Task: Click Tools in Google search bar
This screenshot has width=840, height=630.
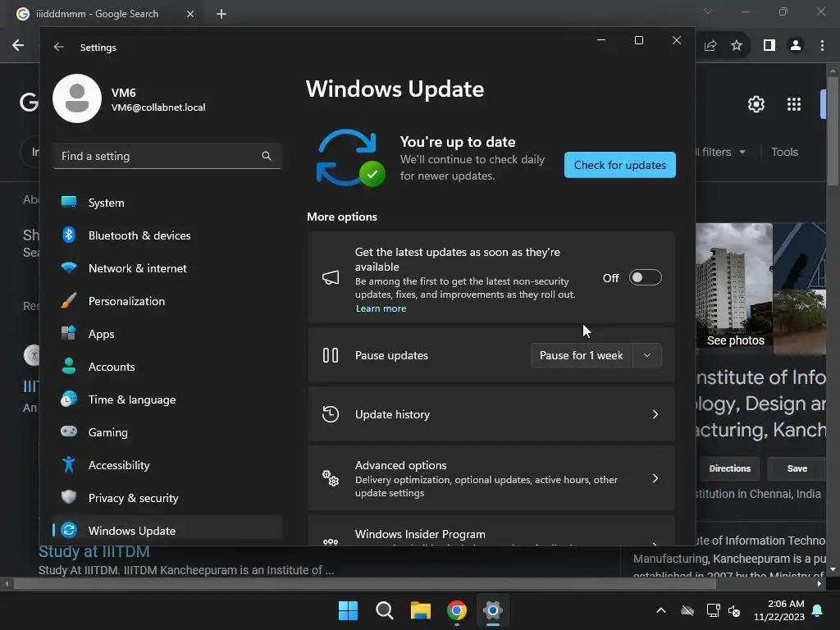Action: 784,152
